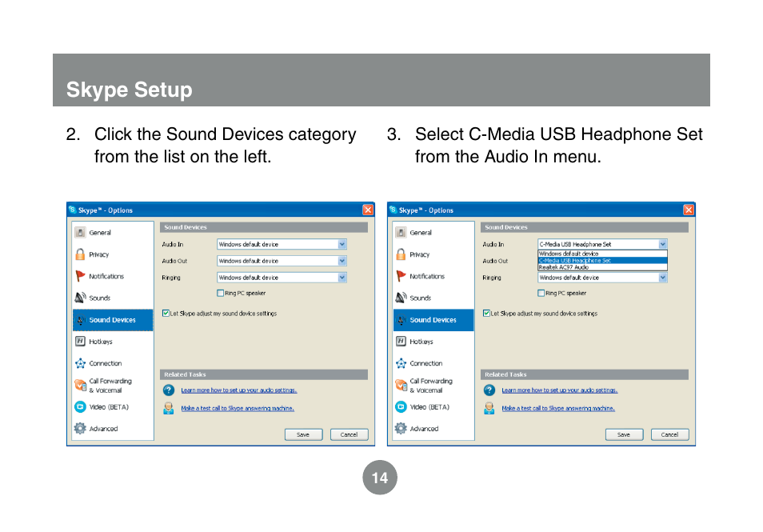Toggle Ring PC speaker checkbox in right window
This screenshot has width=763, height=532.
coord(541,293)
